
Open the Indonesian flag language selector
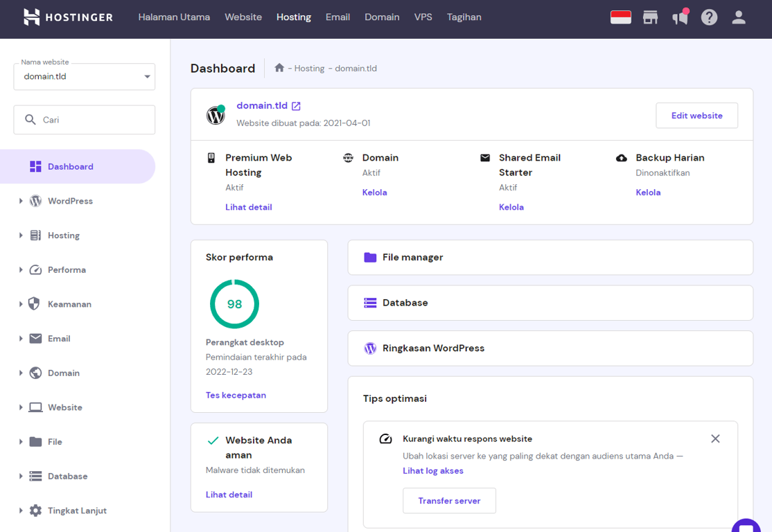[620, 17]
